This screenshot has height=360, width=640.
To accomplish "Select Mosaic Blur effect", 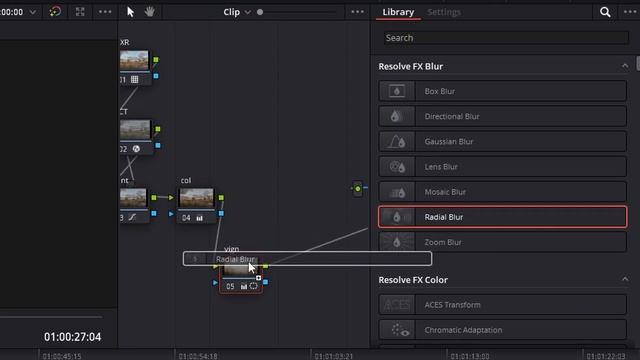I will pyautogui.click(x=502, y=192).
